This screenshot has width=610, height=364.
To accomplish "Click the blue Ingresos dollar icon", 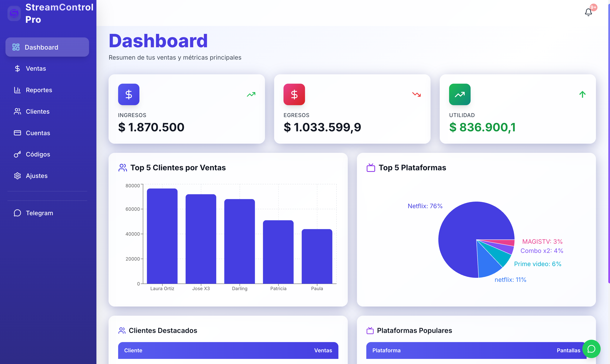I will [x=129, y=95].
